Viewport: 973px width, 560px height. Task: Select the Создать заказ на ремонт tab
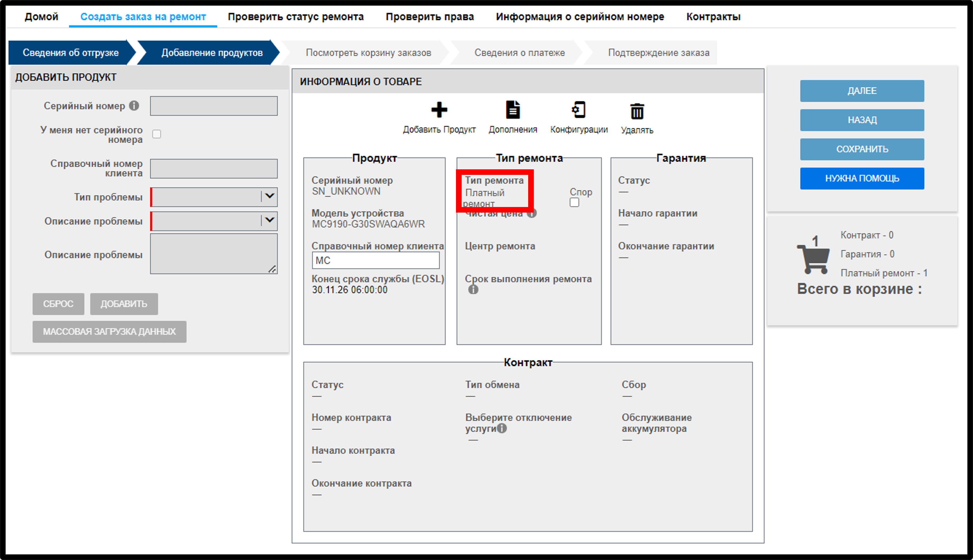pyautogui.click(x=143, y=16)
